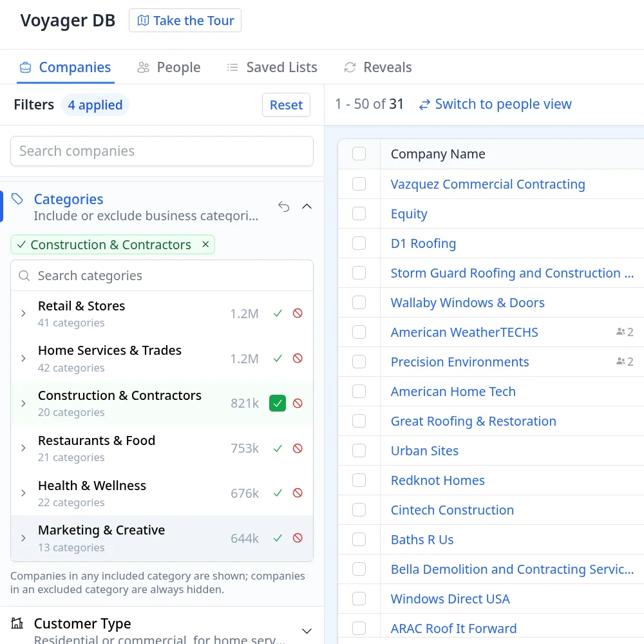Image resolution: width=644 pixels, height=644 pixels.
Task: Exclude the Restaurants & Food category
Action: point(298,448)
